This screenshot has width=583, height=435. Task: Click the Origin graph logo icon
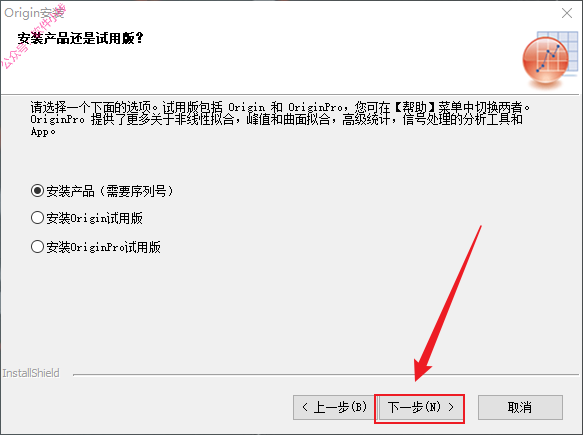[x=550, y=59]
